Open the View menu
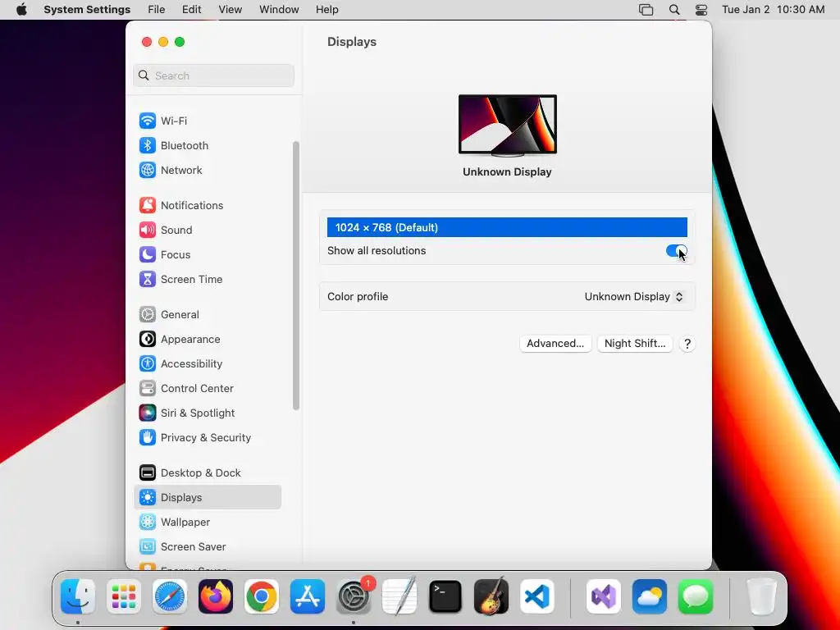 (230, 10)
